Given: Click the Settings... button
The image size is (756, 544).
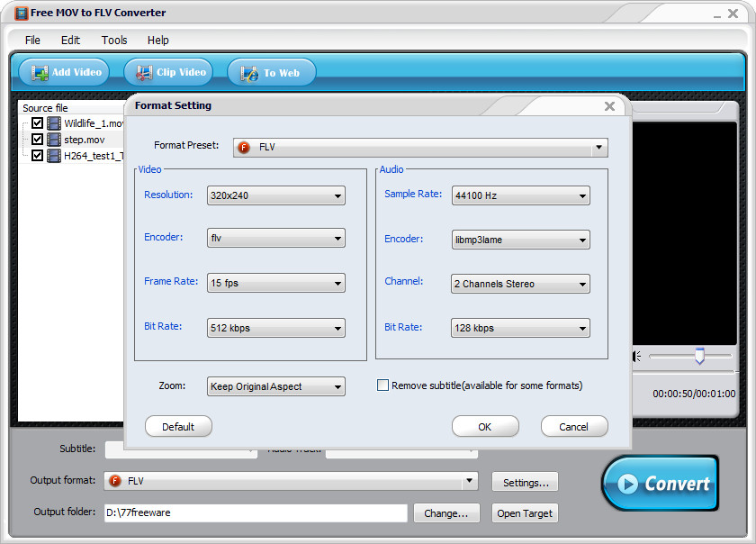Looking at the screenshot, I should 525,482.
